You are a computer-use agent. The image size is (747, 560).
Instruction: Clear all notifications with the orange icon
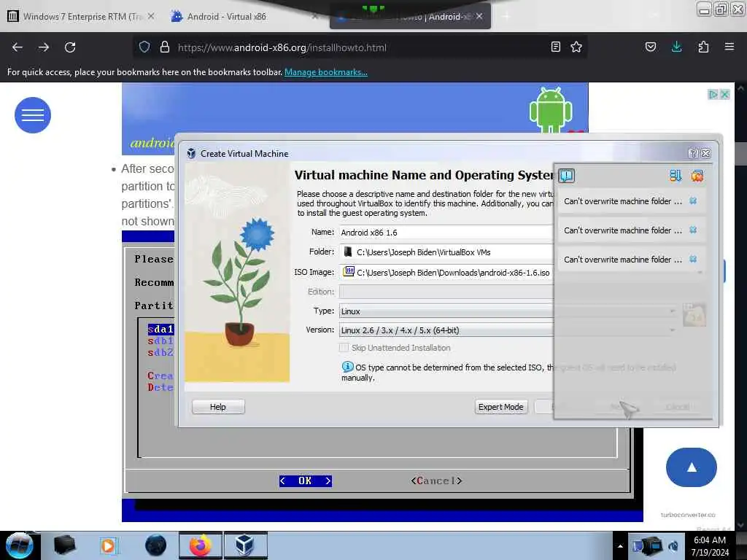(x=697, y=176)
